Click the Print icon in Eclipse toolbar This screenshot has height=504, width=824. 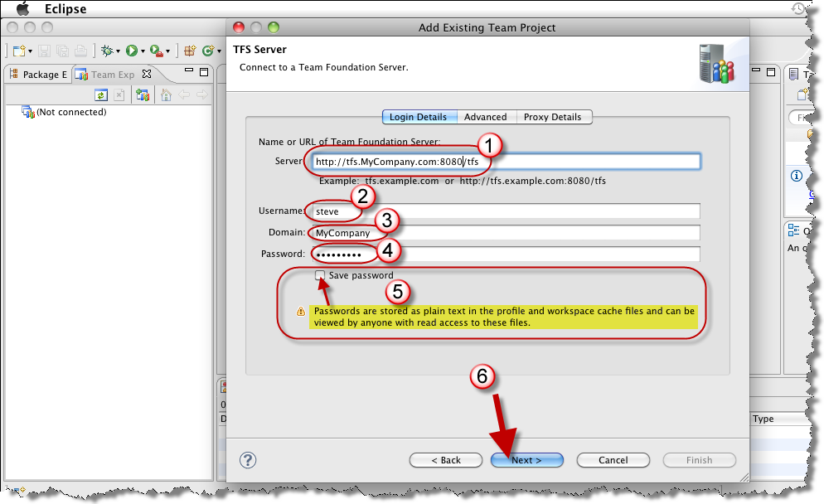point(80,51)
